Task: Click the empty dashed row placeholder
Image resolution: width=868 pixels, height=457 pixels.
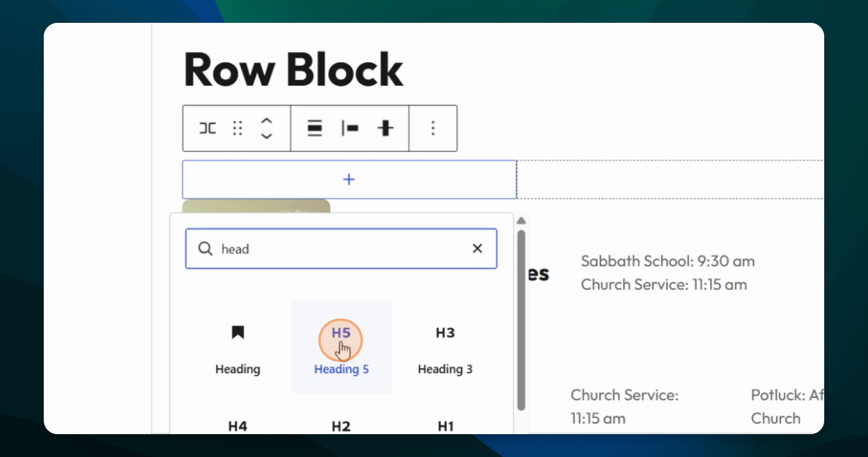Action: click(671, 180)
